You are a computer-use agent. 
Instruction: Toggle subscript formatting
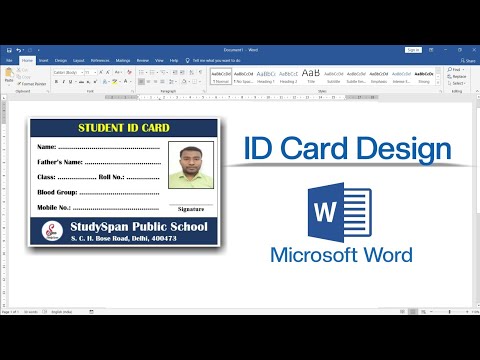click(x=89, y=82)
